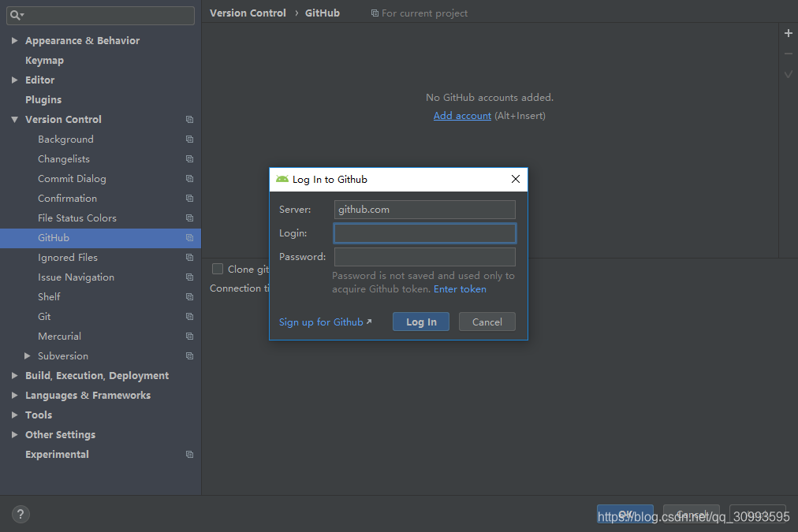The image size is (798, 532).
Task: Expand Languages & Frameworks section
Action: [x=15, y=395]
